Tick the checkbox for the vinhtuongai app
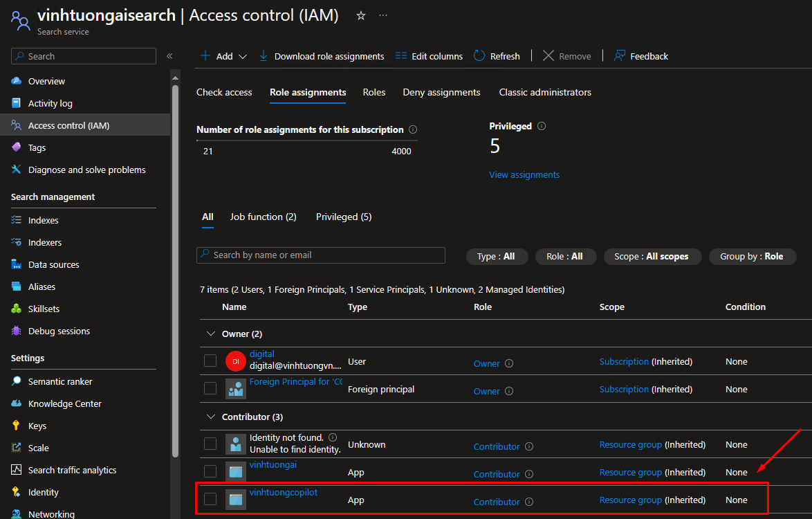The width and height of the screenshot is (812, 519). pos(210,472)
